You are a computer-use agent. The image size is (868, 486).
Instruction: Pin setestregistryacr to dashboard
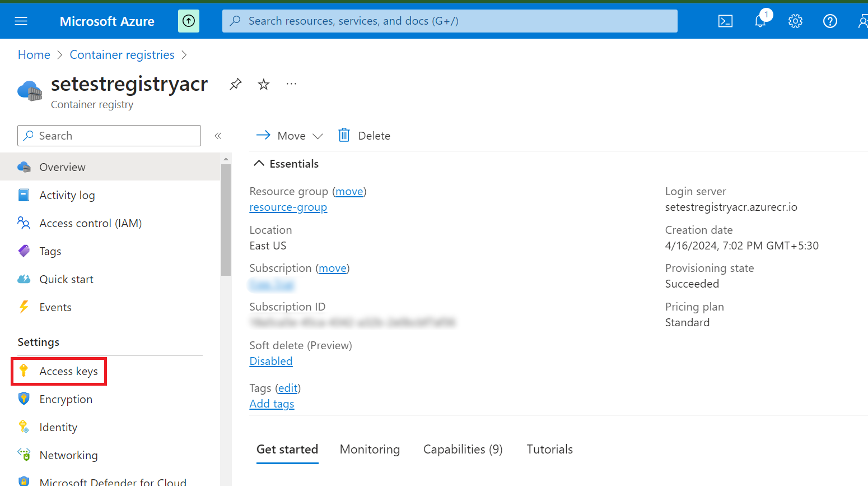click(x=235, y=85)
